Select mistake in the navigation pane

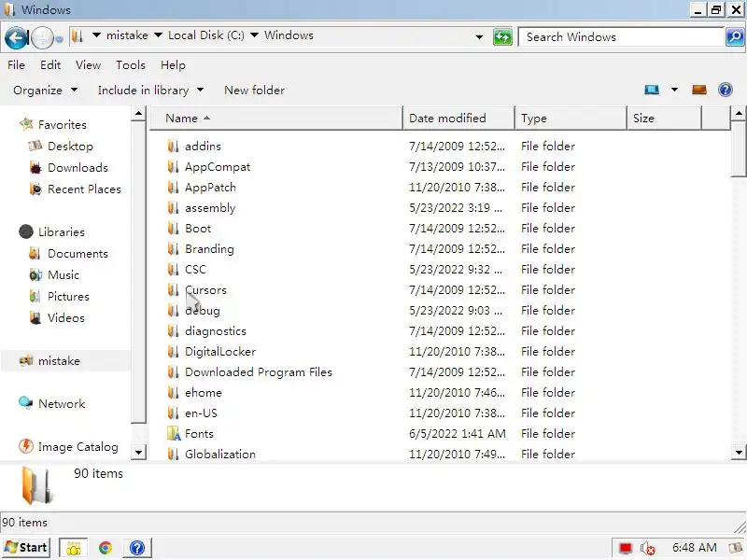point(59,361)
